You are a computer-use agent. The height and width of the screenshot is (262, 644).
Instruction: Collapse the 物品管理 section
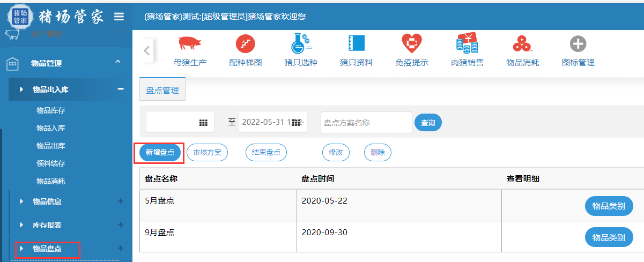tap(118, 63)
